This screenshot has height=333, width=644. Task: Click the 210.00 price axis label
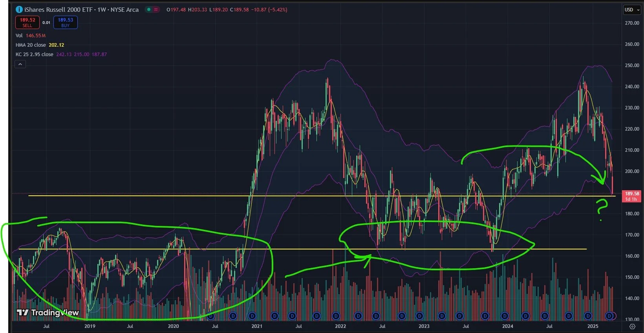tap(632, 150)
